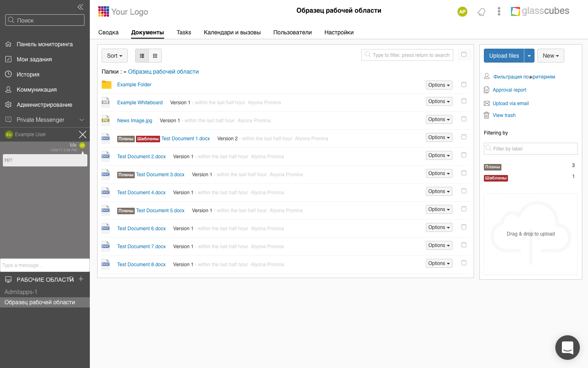Collapse the left sidebar with double-chevron icon
The image size is (588, 368).
pyautogui.click(x=80, y=7)
